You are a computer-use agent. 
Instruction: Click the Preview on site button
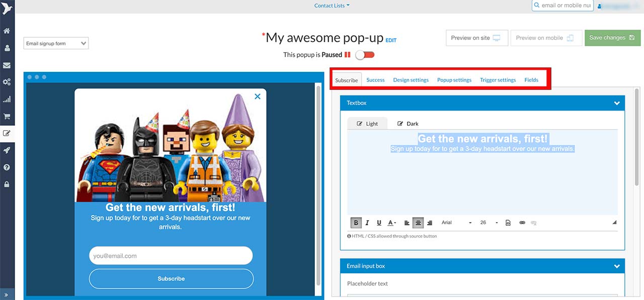tap(477, 38)
